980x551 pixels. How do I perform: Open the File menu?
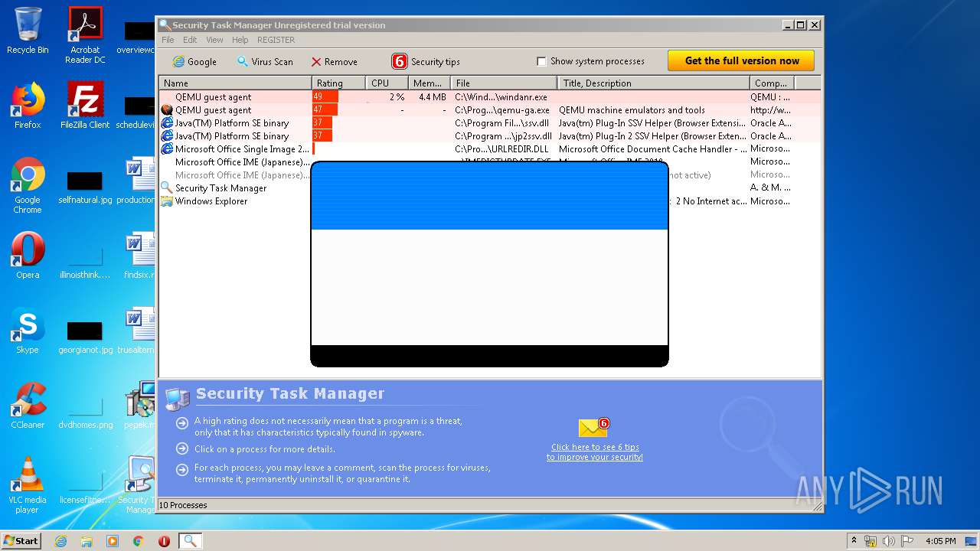pos(168,40)
